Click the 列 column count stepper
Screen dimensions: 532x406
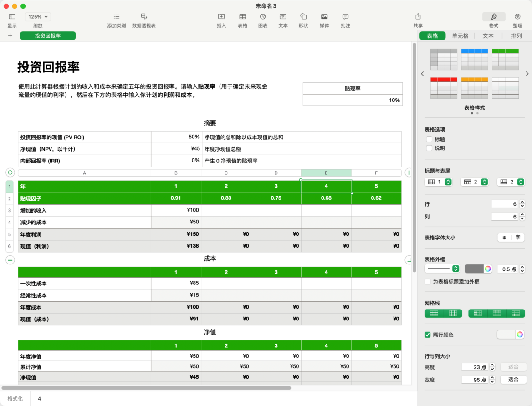(x=522, y=216)
